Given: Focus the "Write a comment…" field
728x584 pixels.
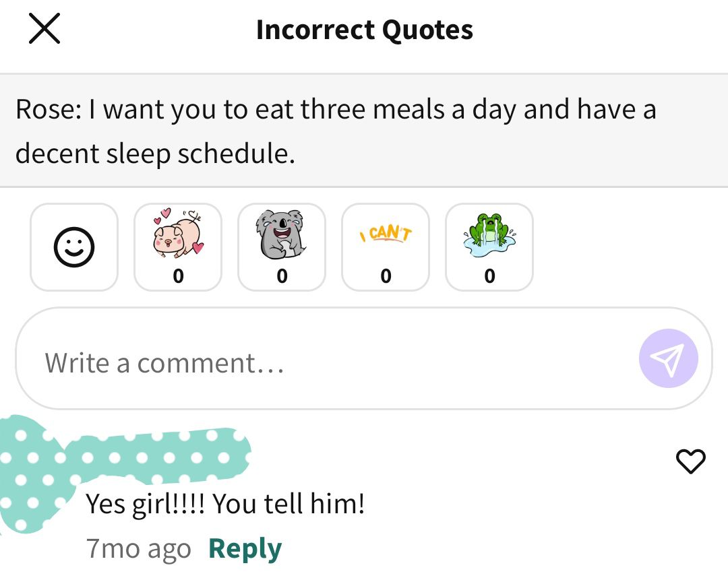Looking at the screenshot, I should click(x=363, y=358).
